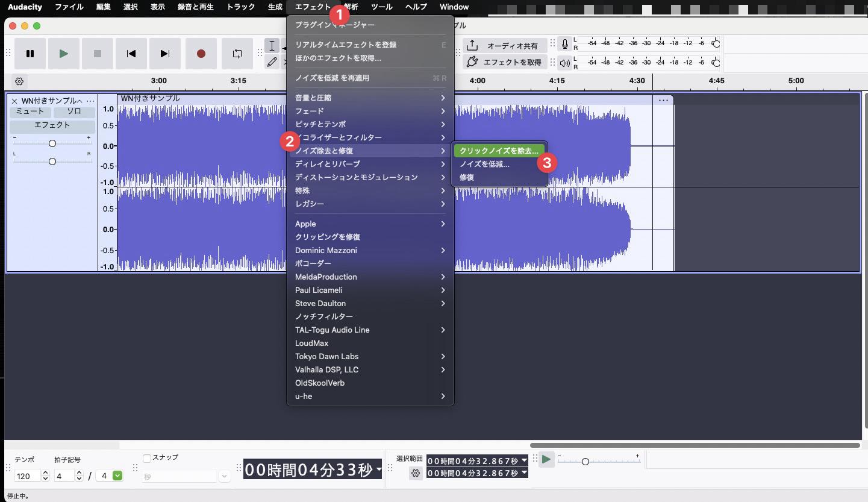Click the オーディオ共有 button
Image resolution: width=868 pixels, height=502 pixels.
[505, 46]
